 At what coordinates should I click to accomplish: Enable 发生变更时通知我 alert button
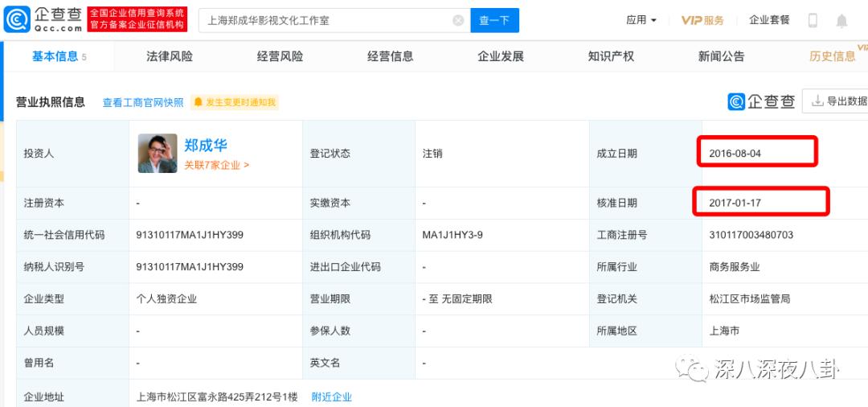[235, 102]
